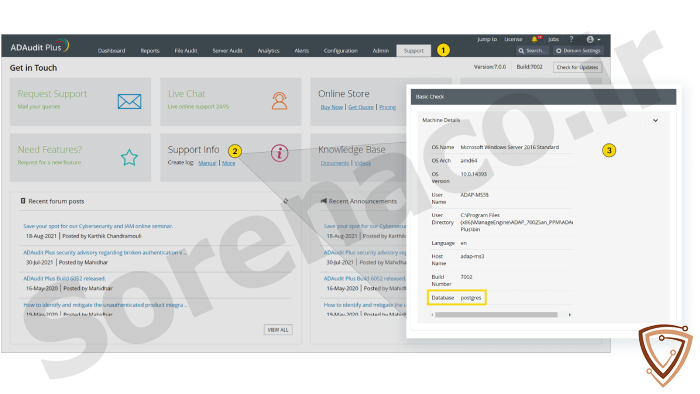Click the scrollbar left arrow
The image size is (700, 394).
pos(432,315)
